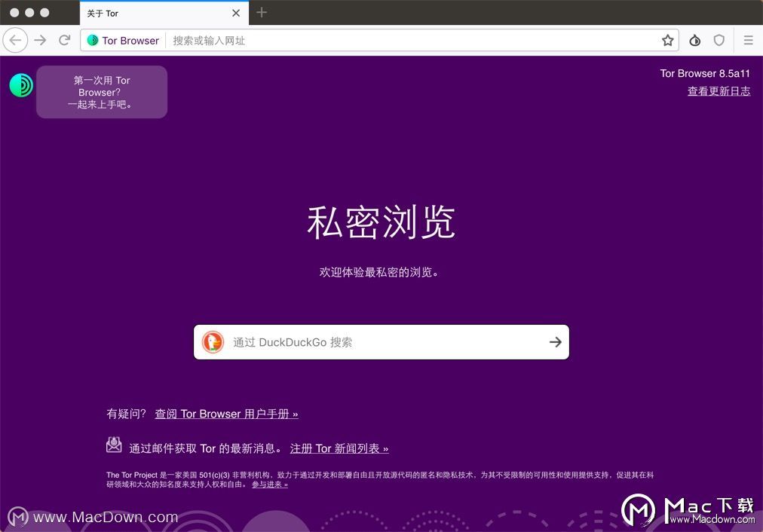Click the 欢迎体验最私密的浏览 subtitle
The width and height of the screenshot is (763, 532).
[x=379, y=272]
